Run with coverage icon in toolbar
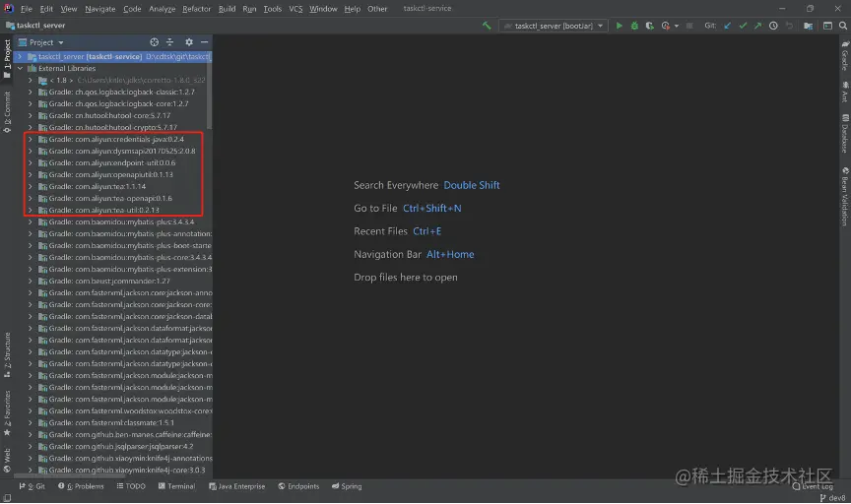The width and height of the screenshot is (851, 504). coord(649,26)
